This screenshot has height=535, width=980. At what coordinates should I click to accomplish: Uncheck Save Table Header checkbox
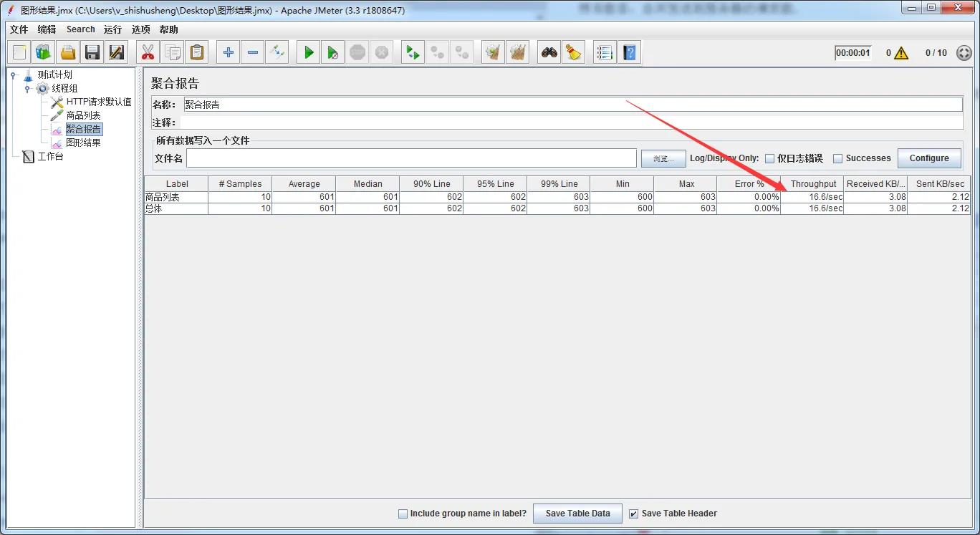[x=633, y=514]
